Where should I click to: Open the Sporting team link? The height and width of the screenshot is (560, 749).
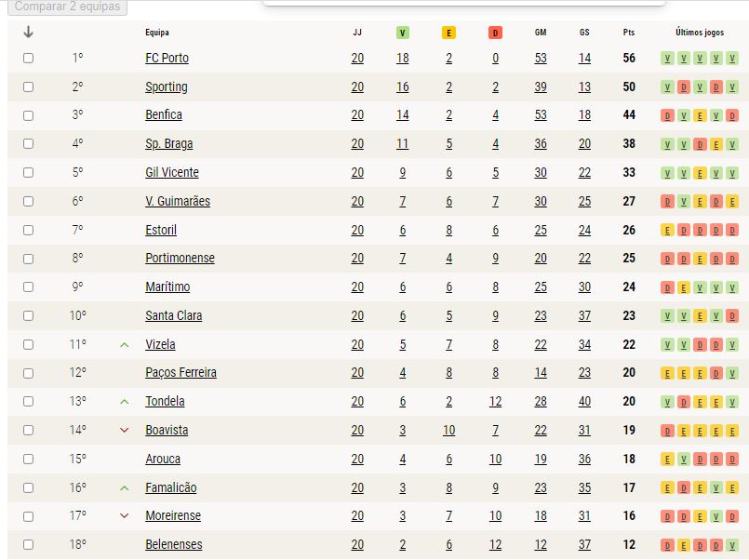[167, 87]
